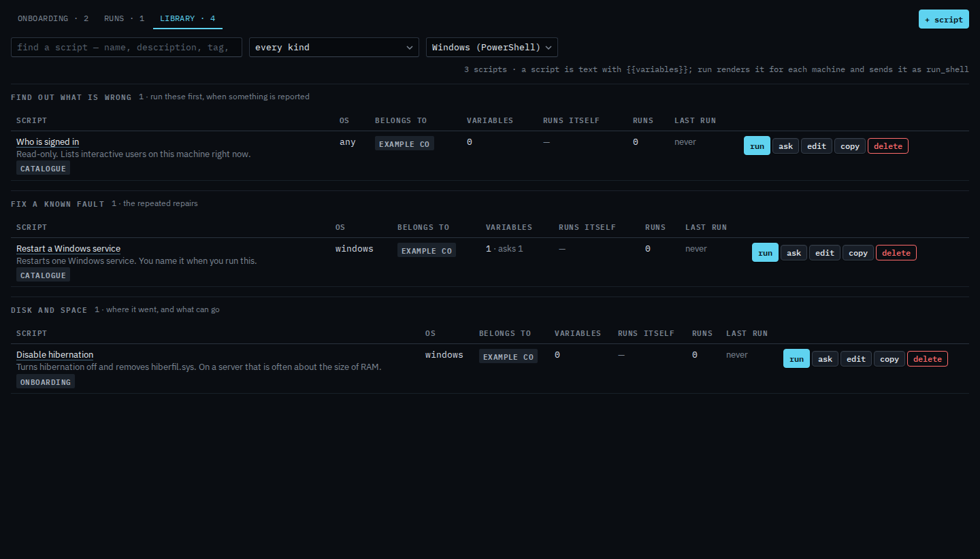
Task: Click the 'FIND OUT WHAT IS WRONG' section heading
Action: point(71,97)
